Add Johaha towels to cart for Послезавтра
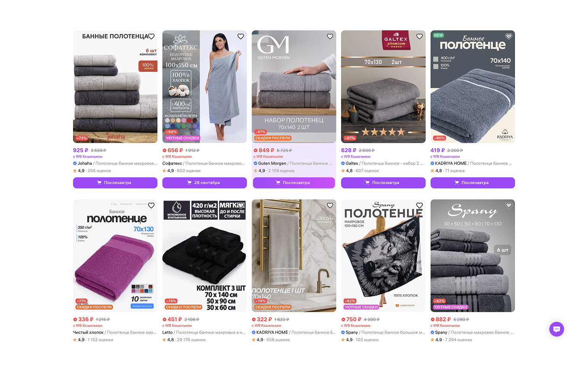Image resolution: width=588 pixels, height=370 pixels. pos(115,183)
